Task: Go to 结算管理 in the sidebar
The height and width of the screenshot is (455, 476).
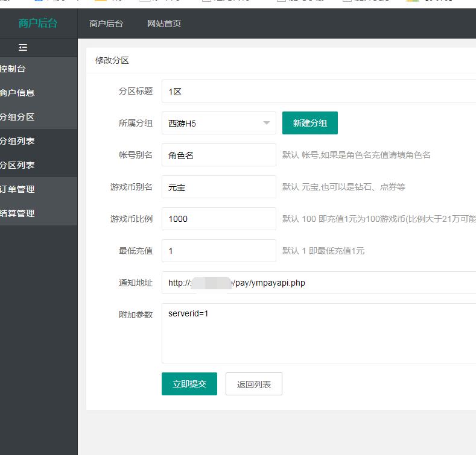Action: tap(17, 213)
